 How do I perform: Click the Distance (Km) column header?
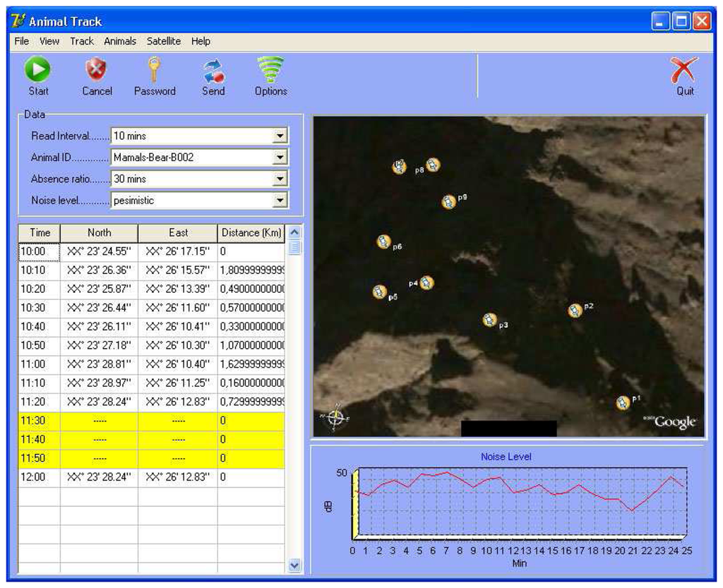pyautogui.click(x=251, y=233)
